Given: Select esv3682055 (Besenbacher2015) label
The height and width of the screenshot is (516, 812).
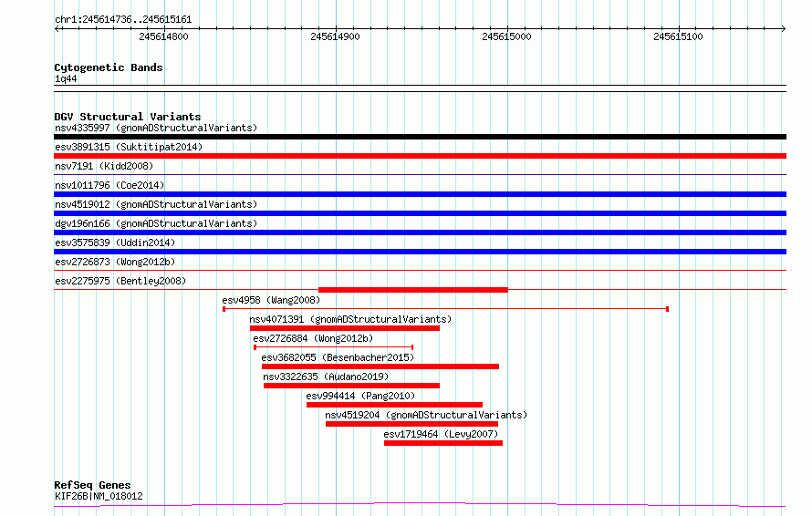Looking at the screenshot, I should coord(338,357).
